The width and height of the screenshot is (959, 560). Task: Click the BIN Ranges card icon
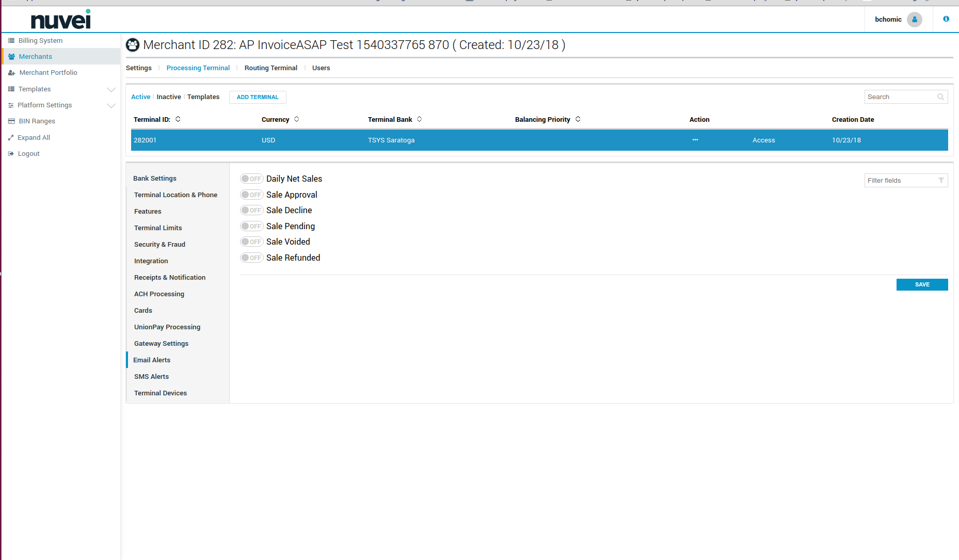point(11,121)
